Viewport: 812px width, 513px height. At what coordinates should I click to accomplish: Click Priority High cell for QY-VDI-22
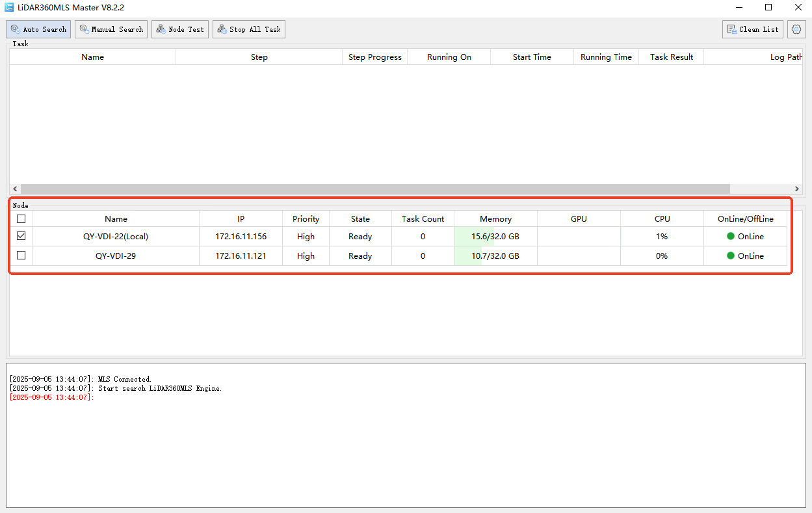(x=306, y=237)
